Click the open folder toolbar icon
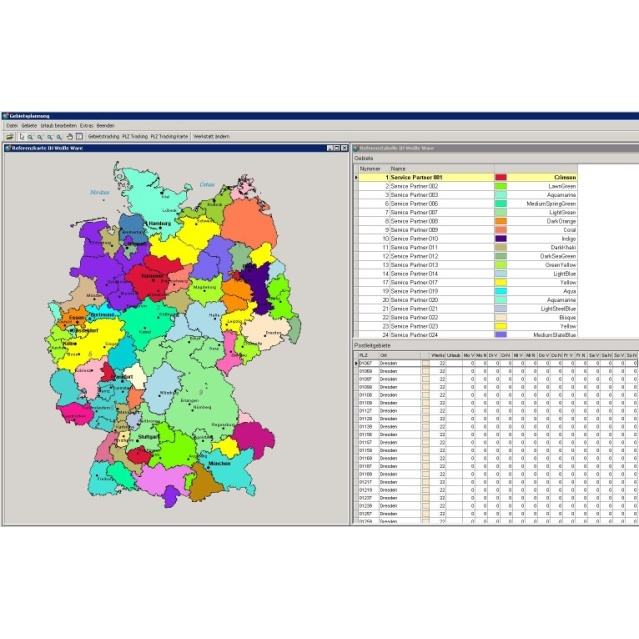639x639 pixels. tap(10, 137)
